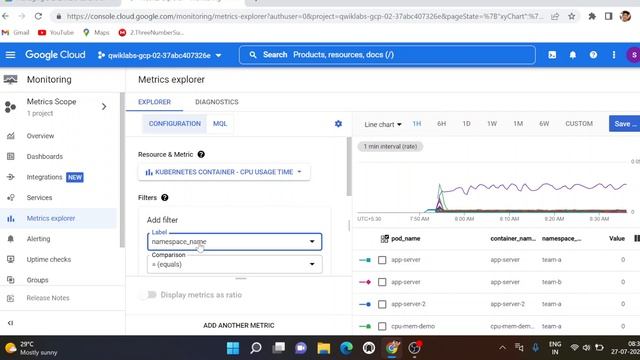This screenshot has height=360, width=640.
Task: Sort legend by Value column header
Action: click(x=617, y=238)
